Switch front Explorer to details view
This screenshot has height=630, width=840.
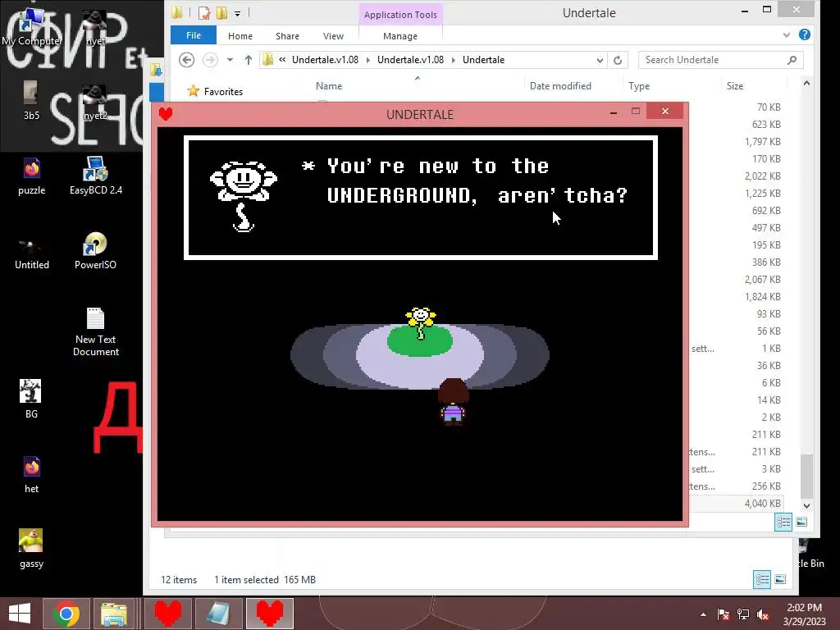(x=783, y=522)
